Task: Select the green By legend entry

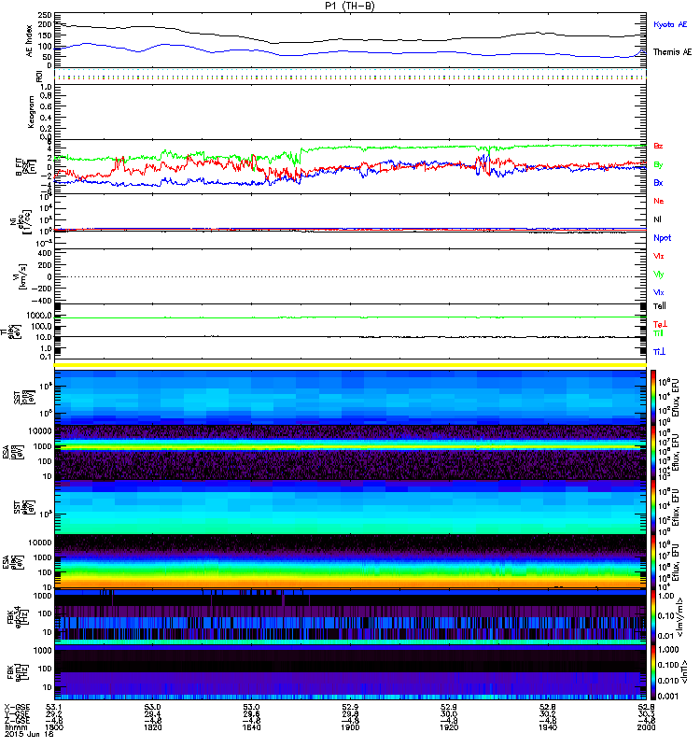Action: click(x=659, y=164)
